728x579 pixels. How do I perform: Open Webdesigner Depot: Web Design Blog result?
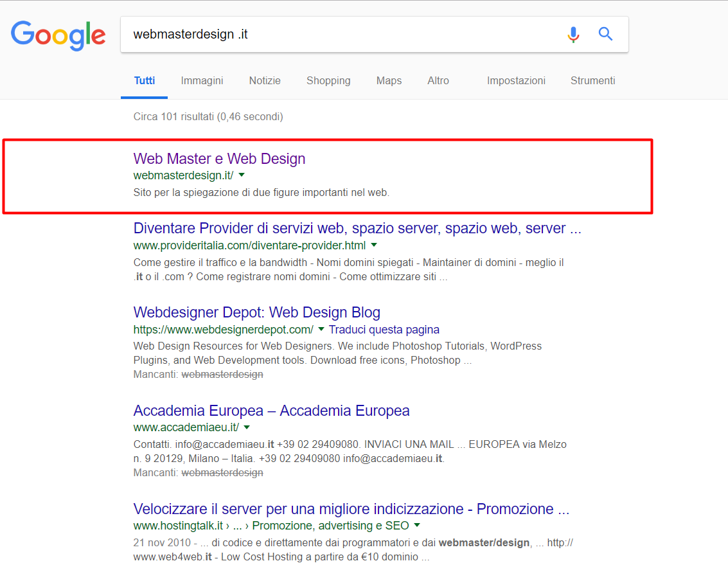[257, 312]
